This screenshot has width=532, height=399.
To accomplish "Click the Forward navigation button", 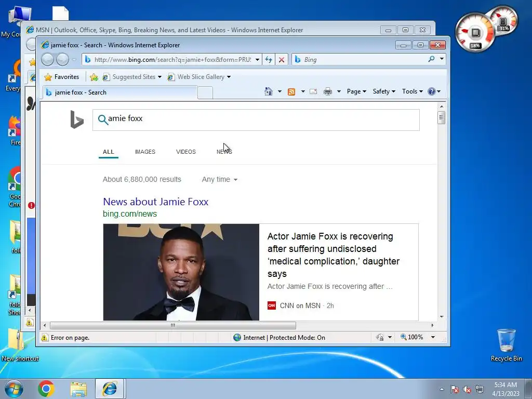I will 62,60.
